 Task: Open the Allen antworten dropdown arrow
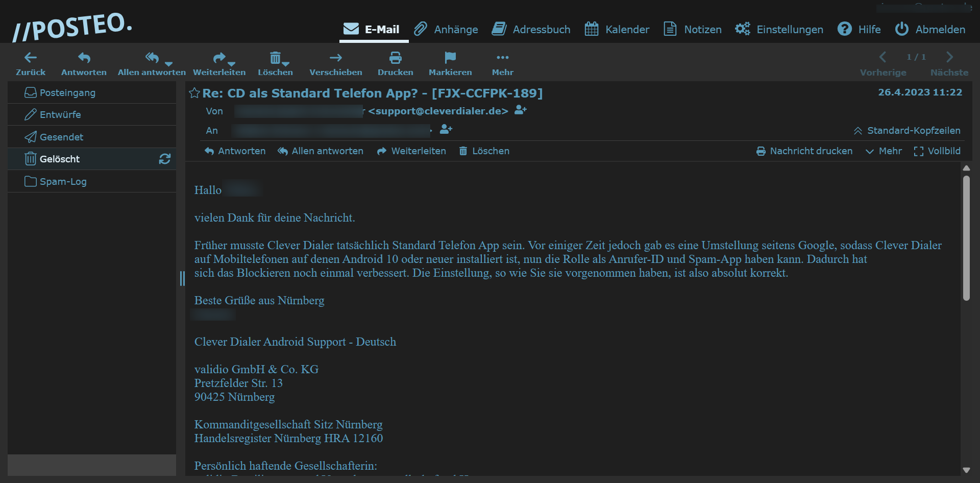[x=169, y=64]
